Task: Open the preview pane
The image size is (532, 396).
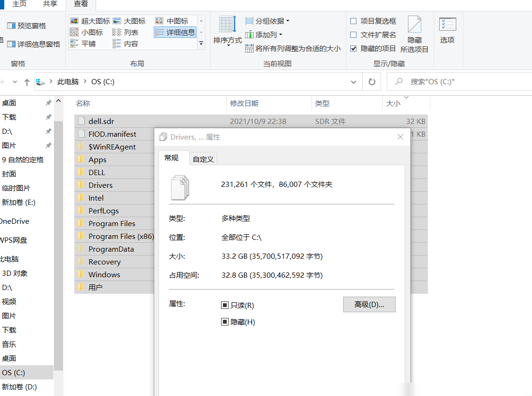Action: (27, 26)
